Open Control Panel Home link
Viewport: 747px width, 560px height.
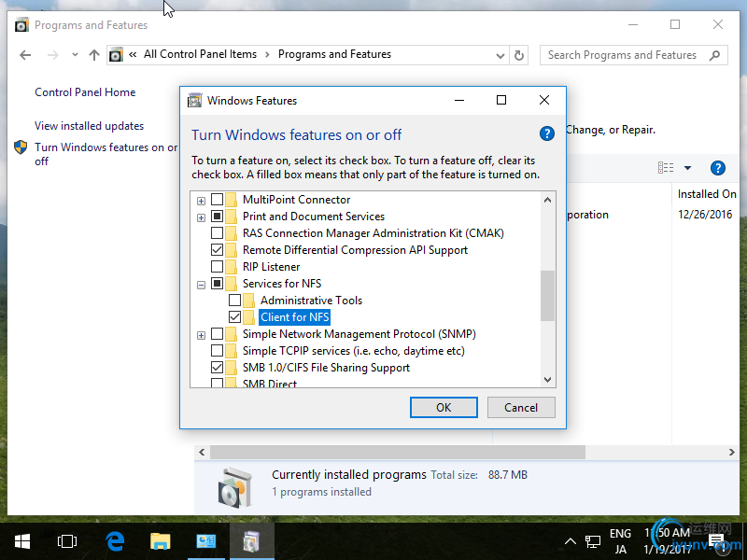tap(85, 92)
